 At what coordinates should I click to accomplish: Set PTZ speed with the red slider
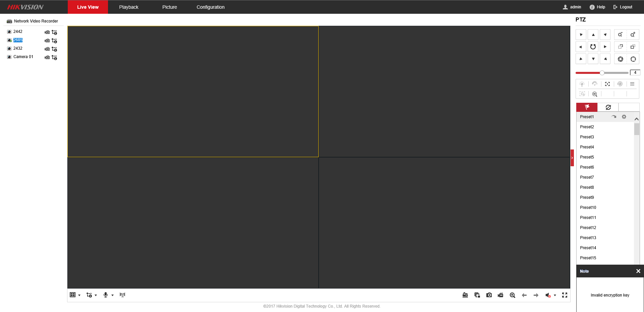click(x=602, y=73)
